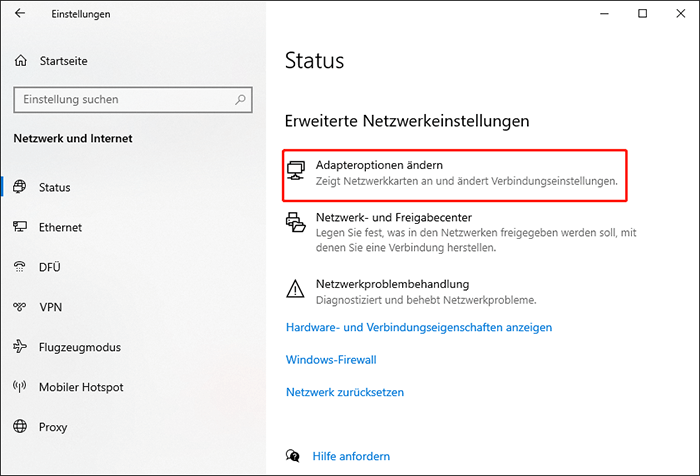Screen dimensions: 700x476
Task: Select the Status globe icon
Action: 20,187
